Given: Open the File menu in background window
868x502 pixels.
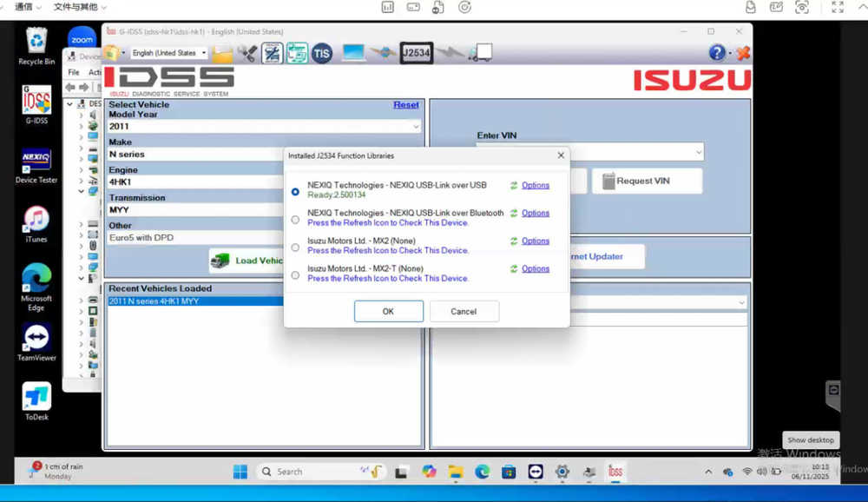Looking at the screenshot, I should pyautogui.click(x=74, y=73).
